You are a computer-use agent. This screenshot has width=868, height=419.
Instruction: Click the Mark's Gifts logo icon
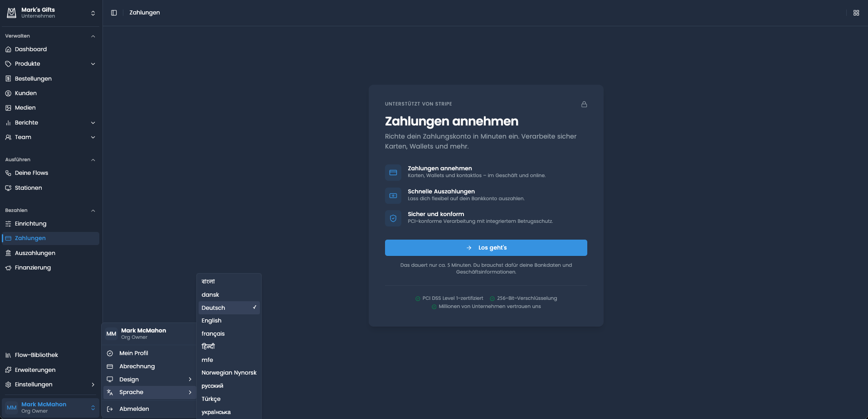tap(11, 13)
